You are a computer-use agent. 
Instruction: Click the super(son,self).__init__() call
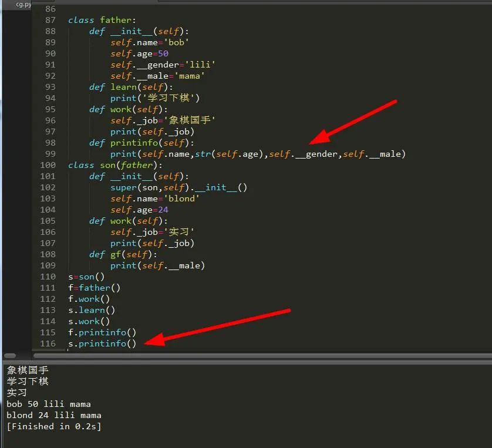178,187
